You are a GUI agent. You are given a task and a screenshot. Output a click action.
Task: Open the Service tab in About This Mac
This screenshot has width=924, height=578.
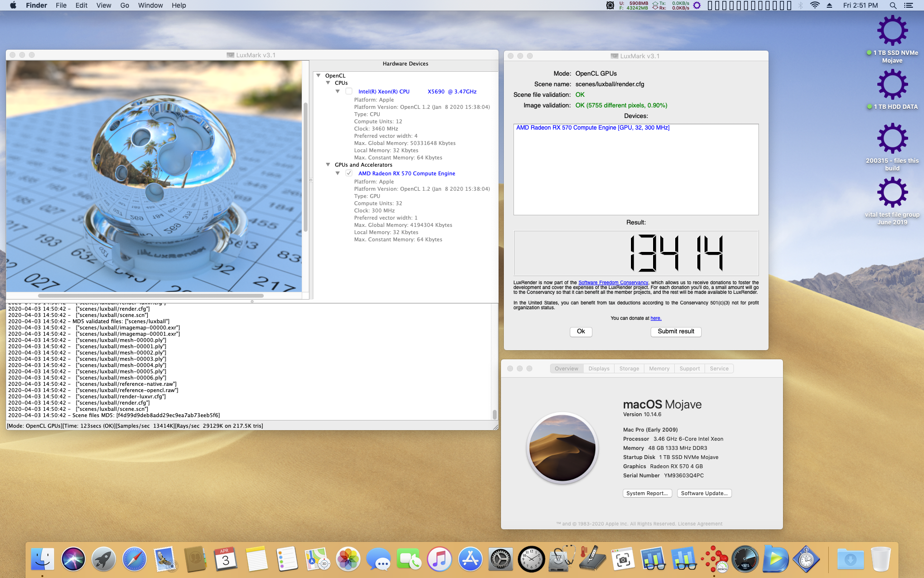719,368
